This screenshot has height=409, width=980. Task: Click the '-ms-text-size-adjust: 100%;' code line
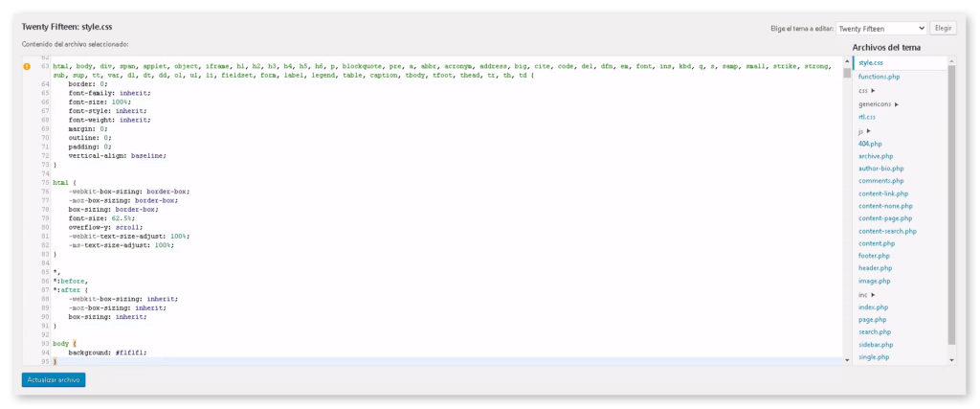121,245
